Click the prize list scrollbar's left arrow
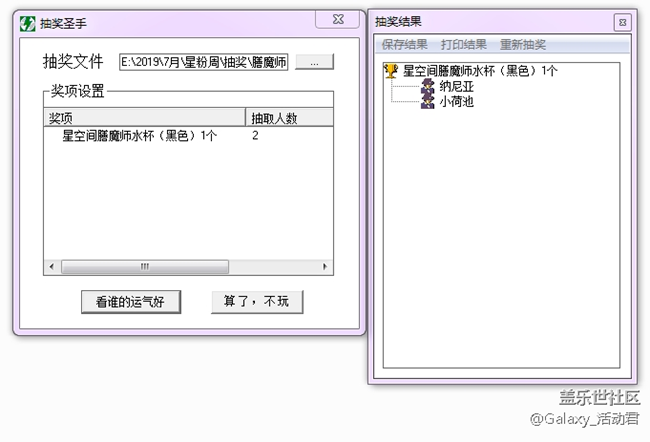The image size is (650, 442). [x=52, y=267]
